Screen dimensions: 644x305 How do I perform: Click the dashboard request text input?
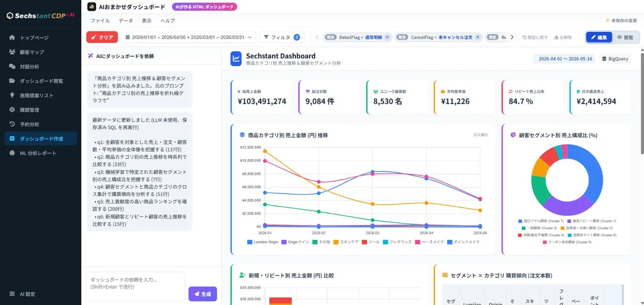135,287
